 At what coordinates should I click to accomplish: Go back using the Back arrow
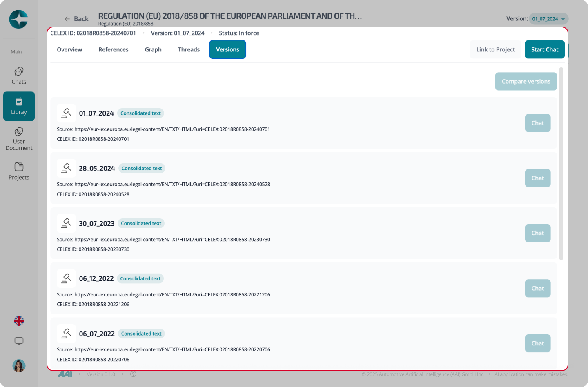(x=76, y=19)
